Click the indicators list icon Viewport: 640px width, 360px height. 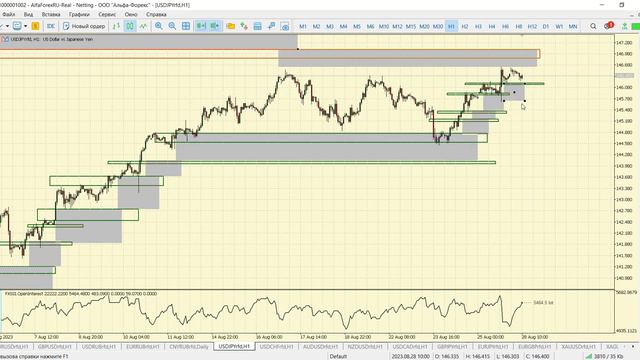tap(244, 26)
